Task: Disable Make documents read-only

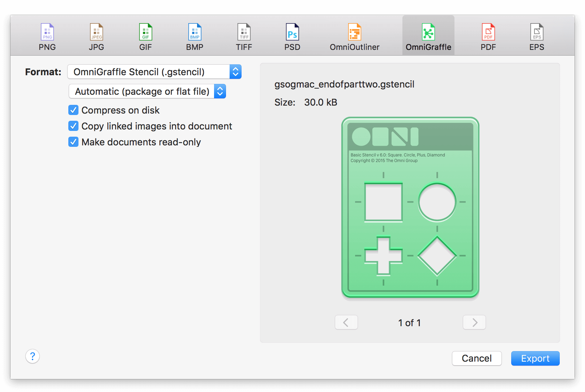Action: 73,142
